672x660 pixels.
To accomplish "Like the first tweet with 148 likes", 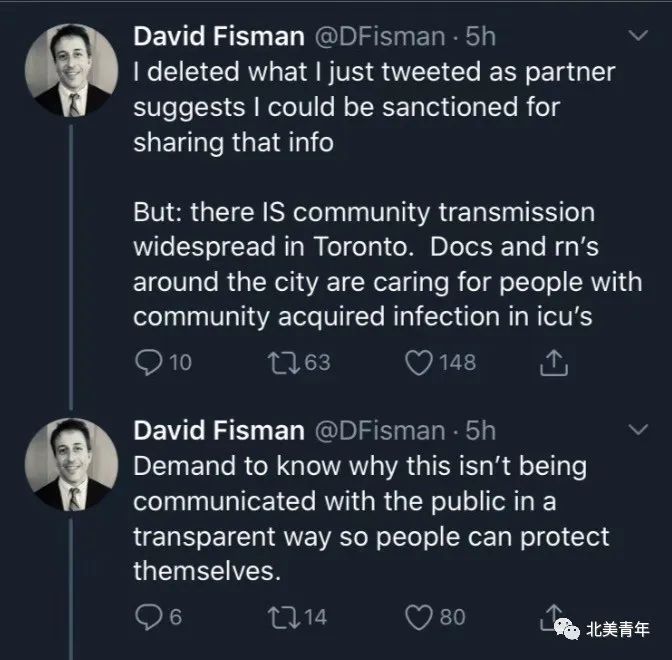I will click(419, 363).
